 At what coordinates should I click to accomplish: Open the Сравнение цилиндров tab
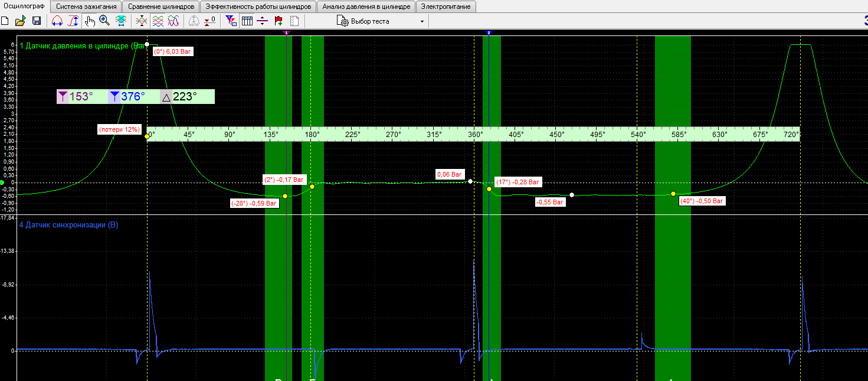(161, 6)
